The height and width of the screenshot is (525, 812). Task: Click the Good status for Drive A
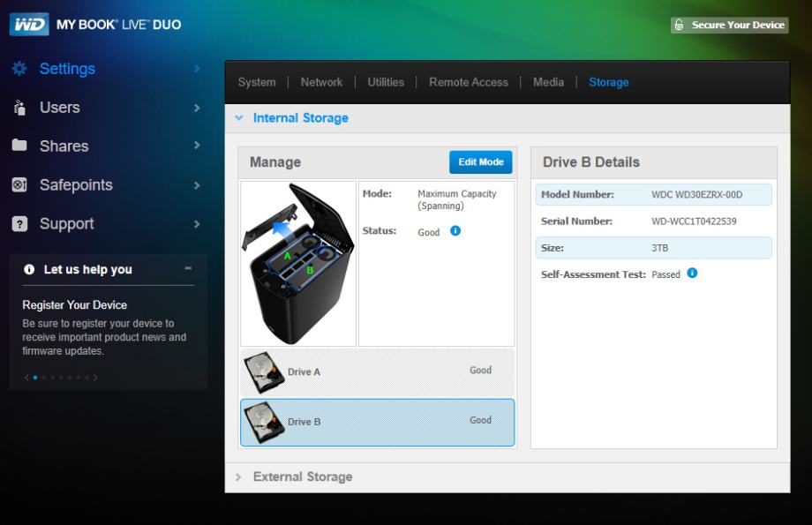coord(480,371)
